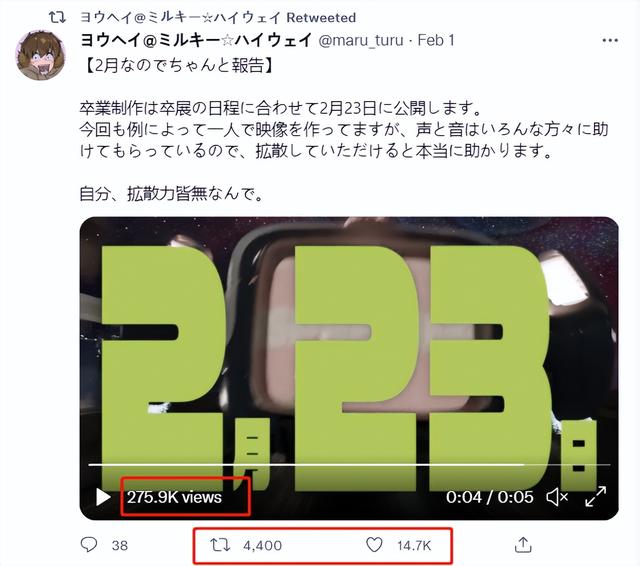This screenshot has height=566, width=640.
Task: Expand the video to fullscreen
Action: [x=596, y=497]
